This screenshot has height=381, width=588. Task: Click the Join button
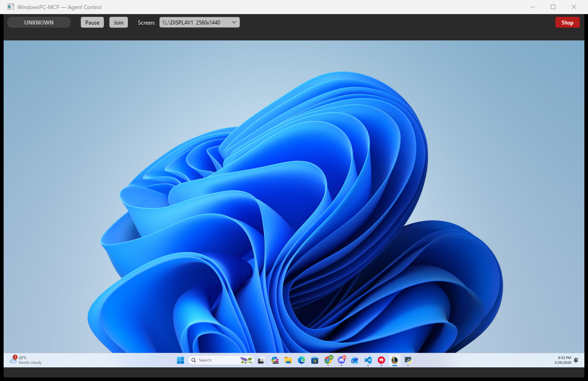point(118,22)
